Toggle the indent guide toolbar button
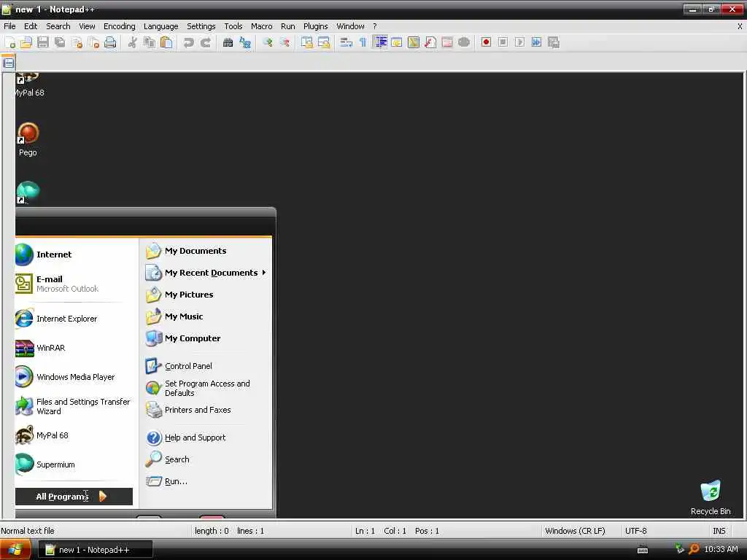This screenshot has height=560, width=747. pyautogui.click(x=379, y=42)
